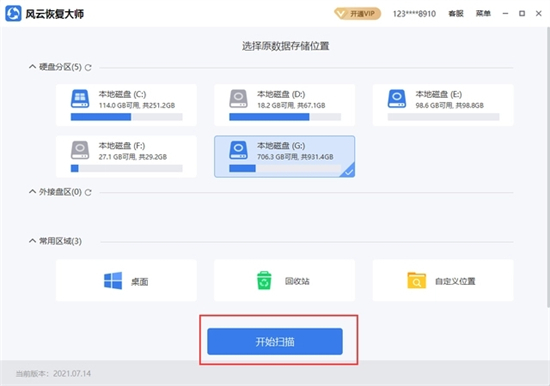The height and width of the screenshot is (386, 550).
Task: Click the yellow 自定义位置 folder icon
Action: click(417, 280)
